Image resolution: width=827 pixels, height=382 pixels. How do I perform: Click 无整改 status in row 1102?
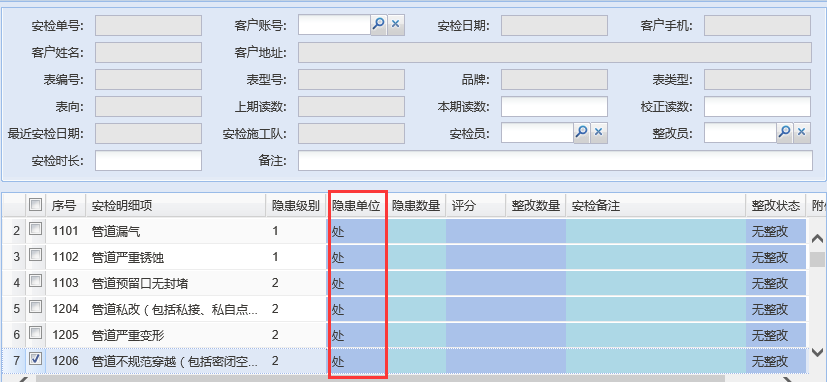tap(776, 257)
